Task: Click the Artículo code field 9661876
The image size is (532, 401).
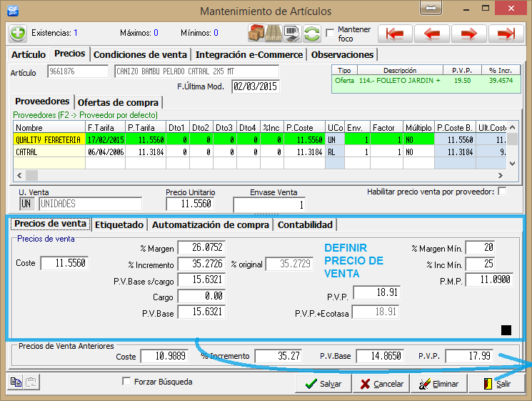Action: click(78, 71)
